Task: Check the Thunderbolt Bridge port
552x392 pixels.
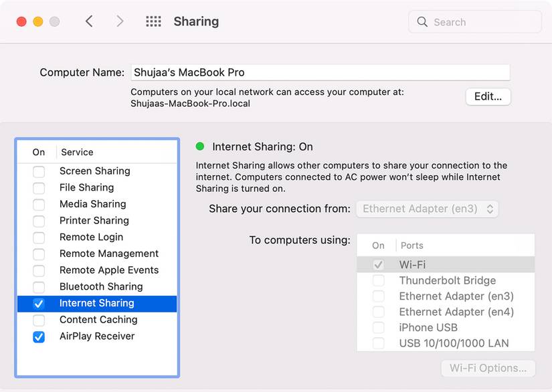Action: 378,280
